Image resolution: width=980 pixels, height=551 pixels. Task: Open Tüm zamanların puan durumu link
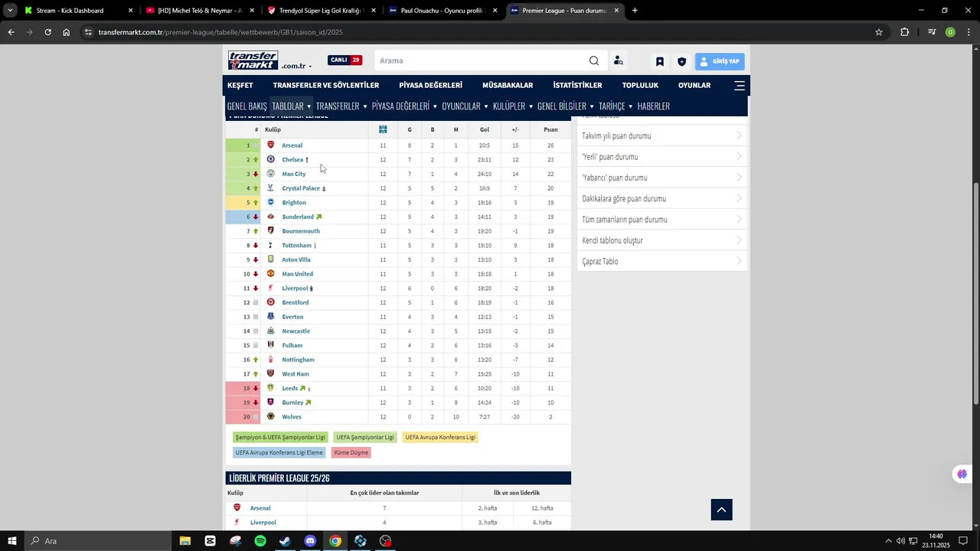point(662,220)
